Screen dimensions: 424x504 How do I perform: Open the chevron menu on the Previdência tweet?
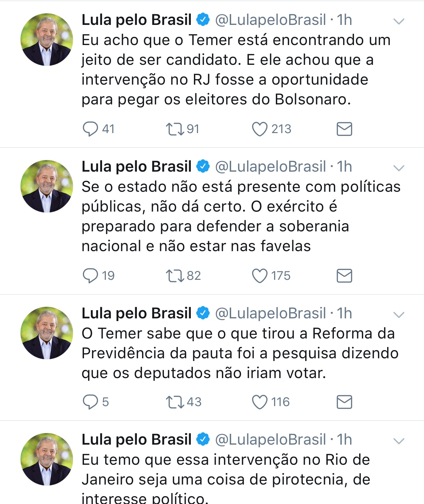(x=399, y=315)
